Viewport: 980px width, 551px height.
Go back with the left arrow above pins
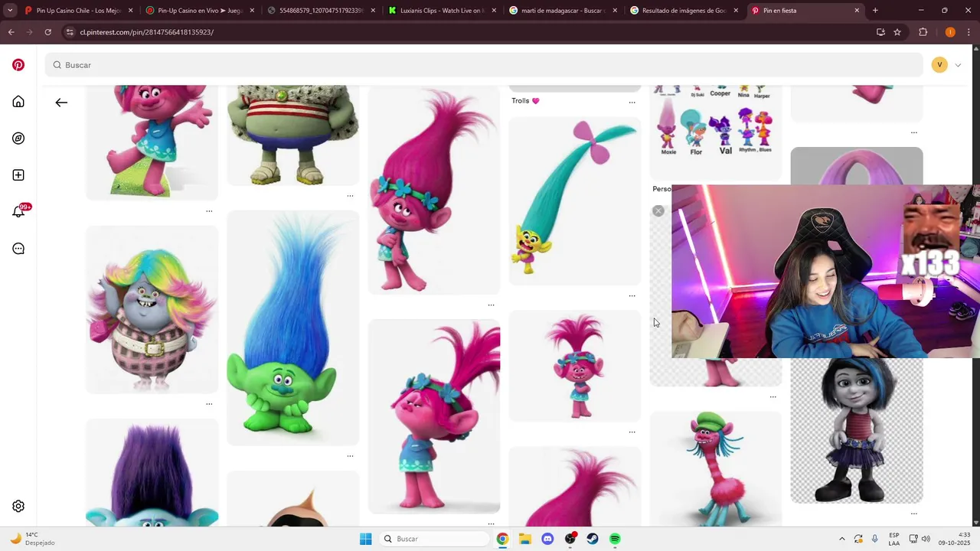pos(61,103)
